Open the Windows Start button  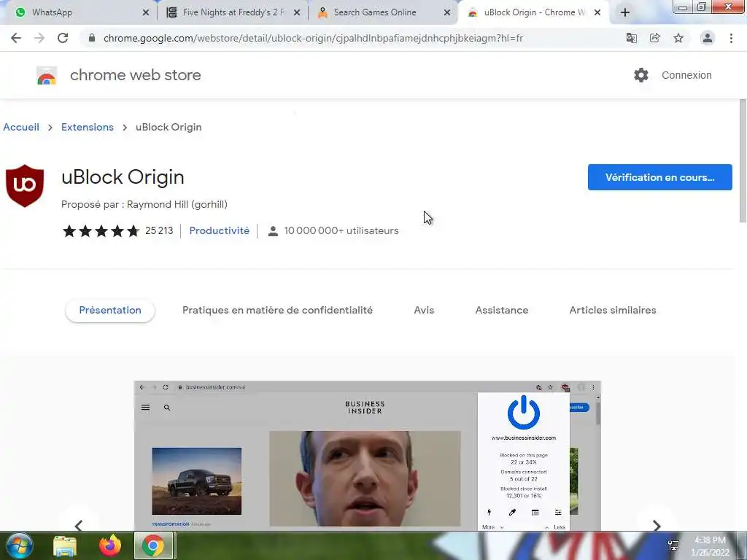[x=19, y=545]
